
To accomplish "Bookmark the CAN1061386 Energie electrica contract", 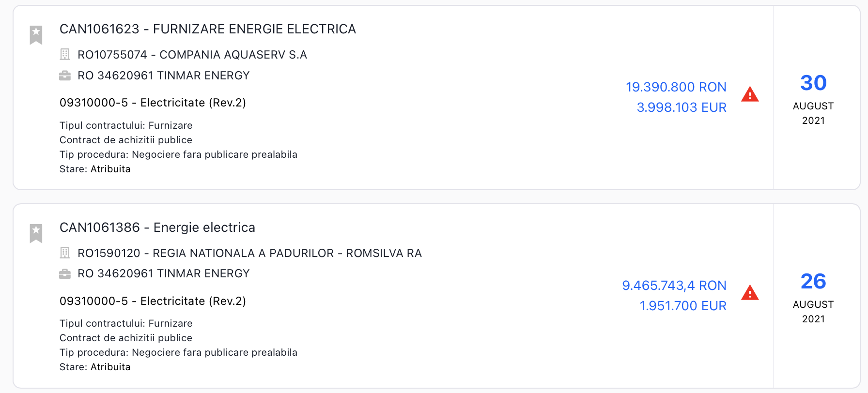I will click(36, 233).
